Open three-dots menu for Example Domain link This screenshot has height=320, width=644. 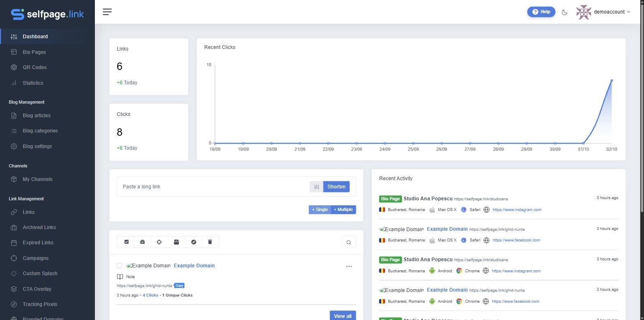coord(349,267)
